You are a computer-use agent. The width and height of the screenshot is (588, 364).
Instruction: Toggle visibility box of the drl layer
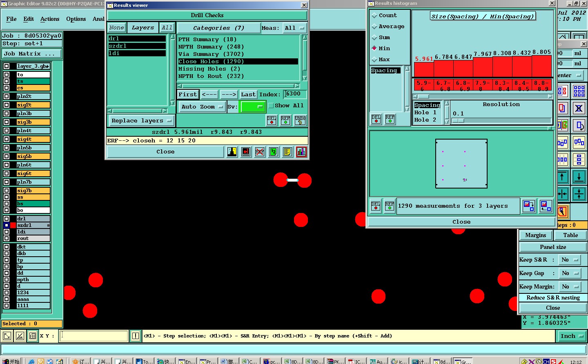coord(7,219)
